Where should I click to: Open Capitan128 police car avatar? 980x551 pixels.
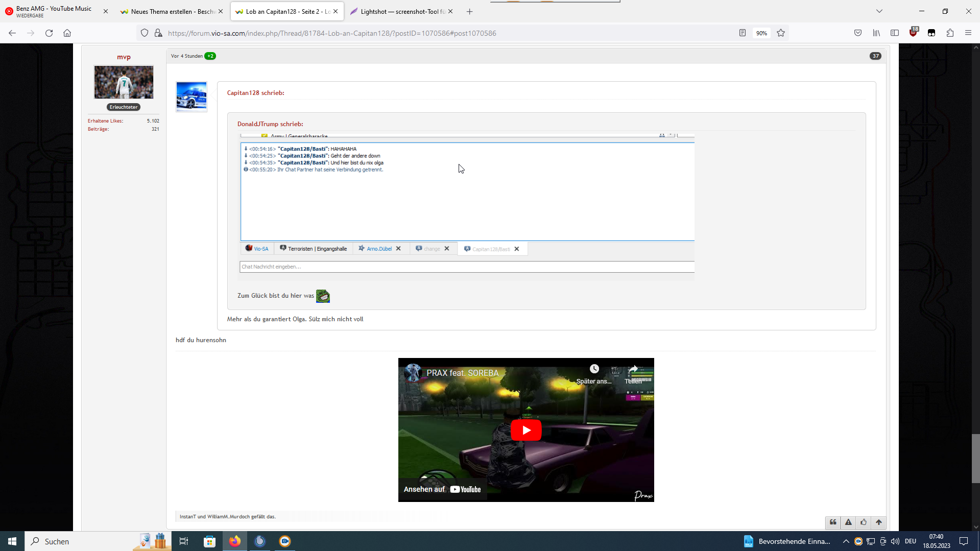pyautogui.click(x=192, y=97)
